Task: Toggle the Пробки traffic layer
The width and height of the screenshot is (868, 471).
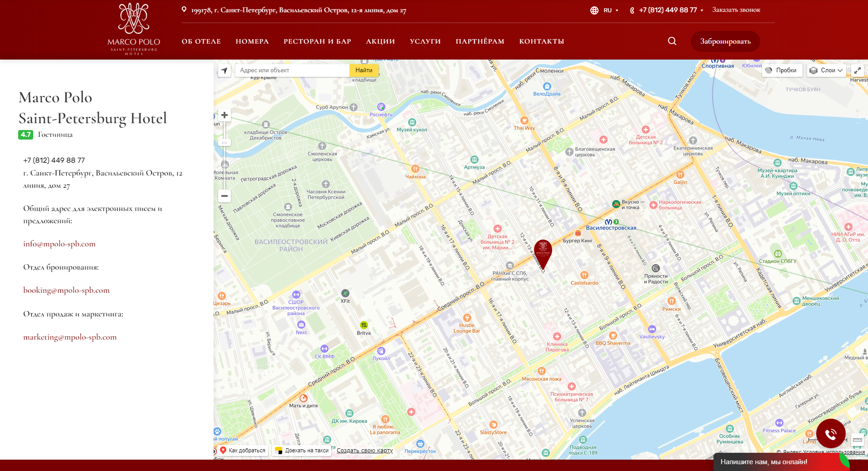Action: click(781, 70)
